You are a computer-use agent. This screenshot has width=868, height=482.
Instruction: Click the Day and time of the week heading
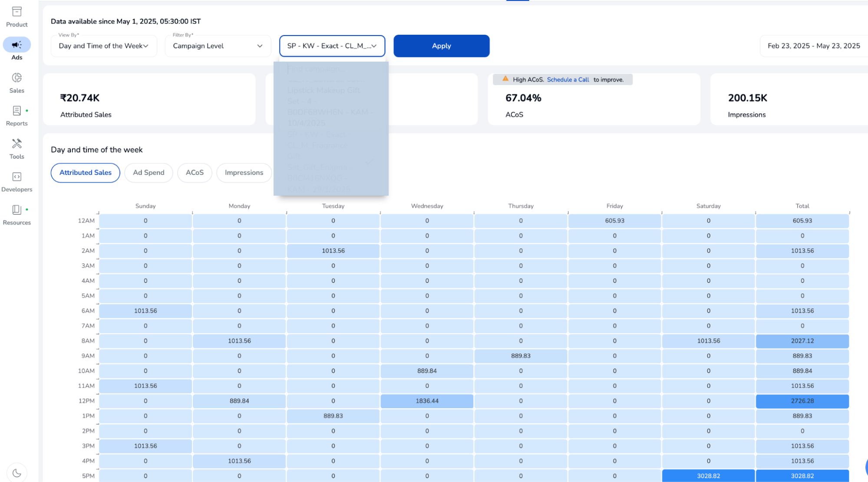tap(96, 150)
